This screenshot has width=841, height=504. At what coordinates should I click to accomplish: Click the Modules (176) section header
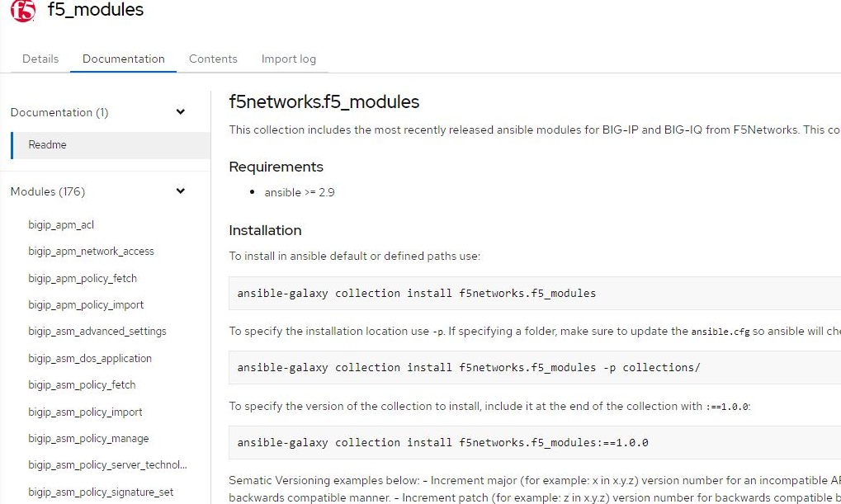48,191
